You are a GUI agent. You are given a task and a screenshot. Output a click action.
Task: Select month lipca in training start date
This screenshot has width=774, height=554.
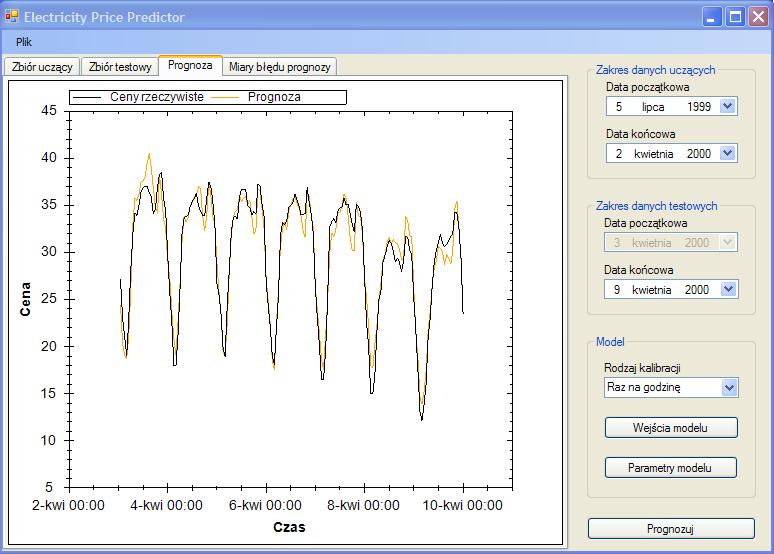[x=653, y=107]
